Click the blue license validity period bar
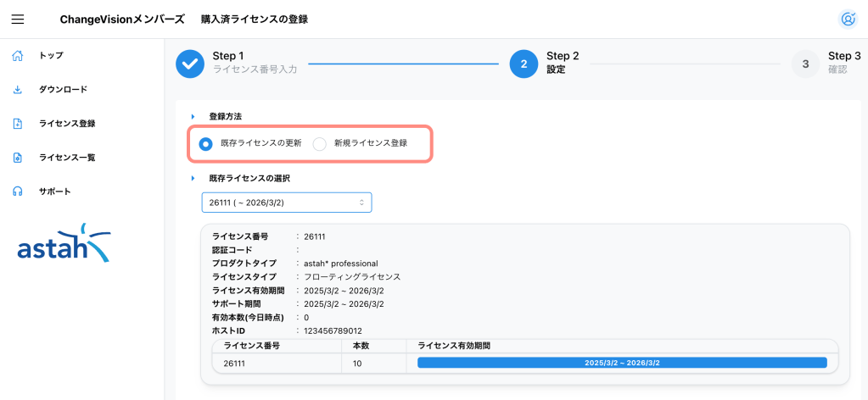 pyautogui.click(x=621, y=363)
